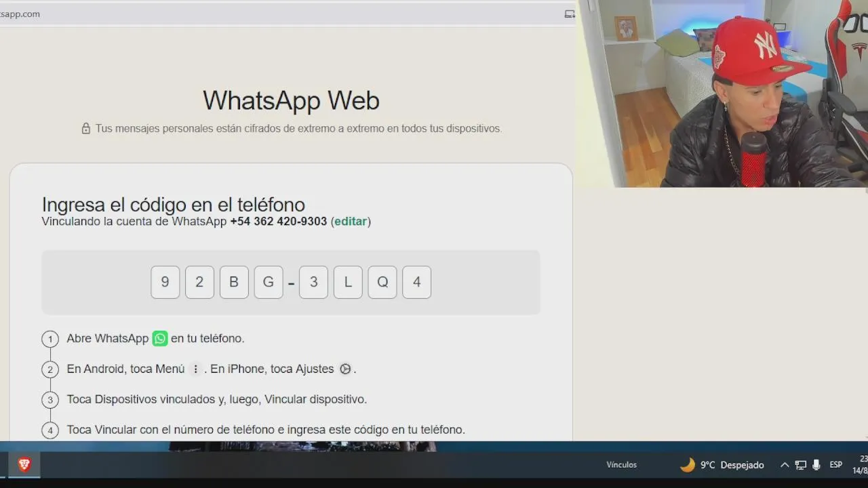Open the weather widget showing 9°C Despejado
The height and width of the screenshot is (488, 868).
[x=722, y=465]
